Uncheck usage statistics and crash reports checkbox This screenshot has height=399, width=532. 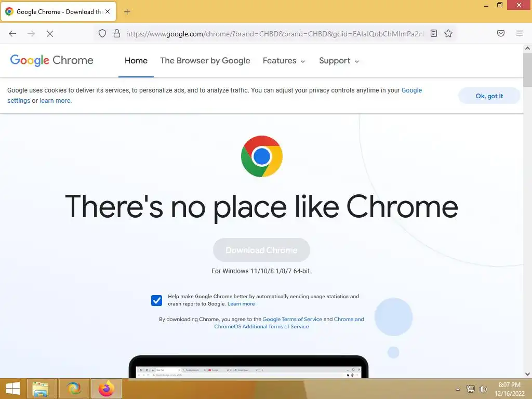(x=156, y=300)
